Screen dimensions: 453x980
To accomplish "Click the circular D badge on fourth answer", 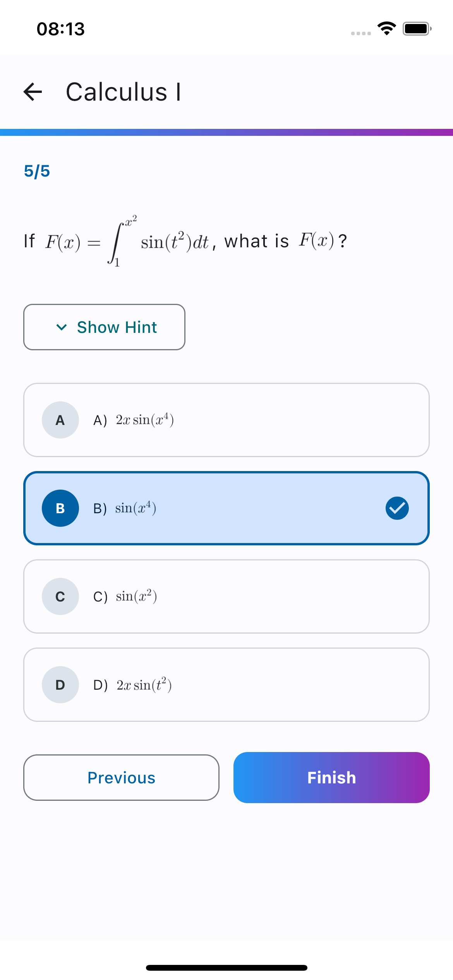I will 60,685.
